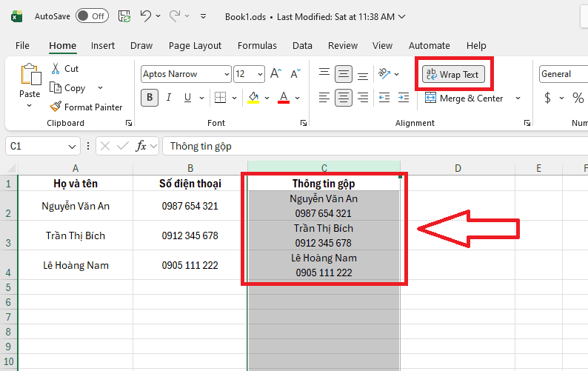Toggle Bold formatting
The height and width of the screenshot is (371, 588).
tap(150, 98)
